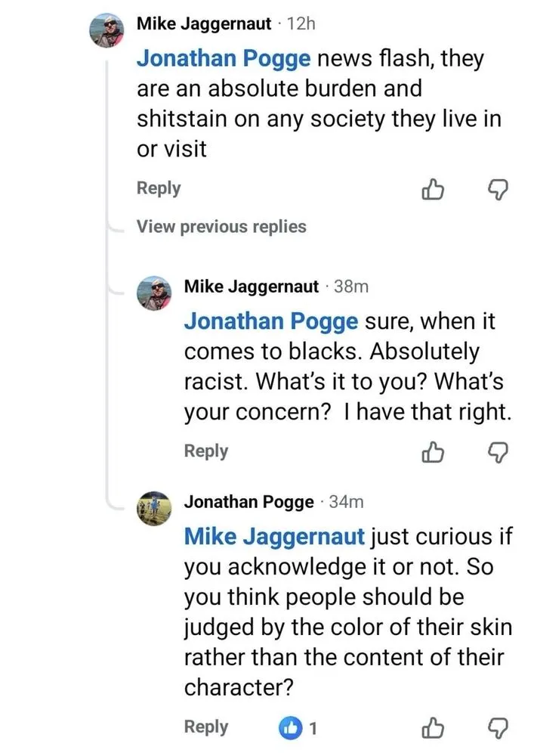The height and width of the screenshot is (756, 534).
Task: Open Mike Jaggernaut mention in Pogge's reply
Action: (x=275, y=537)
